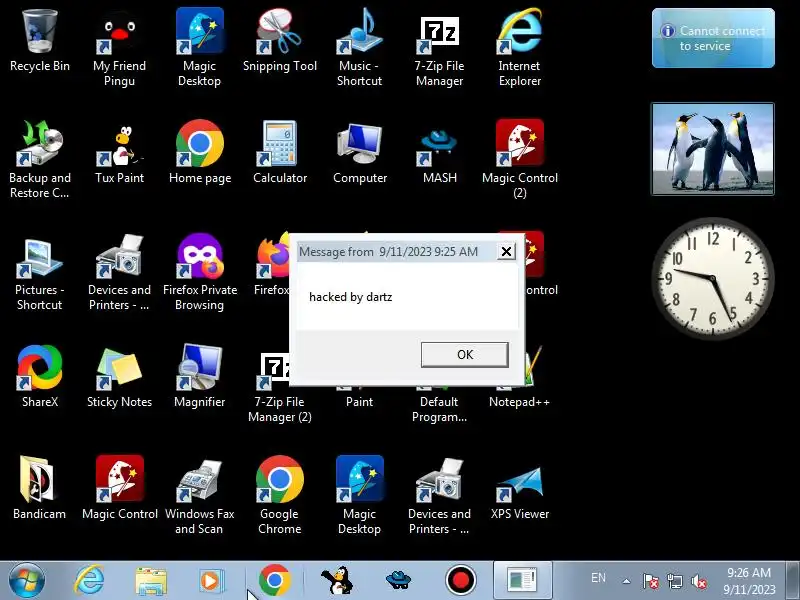This screenshot has width=800, height=600.
Task: Switch to the active message taskbar window
Action: [x=522, y=581]
